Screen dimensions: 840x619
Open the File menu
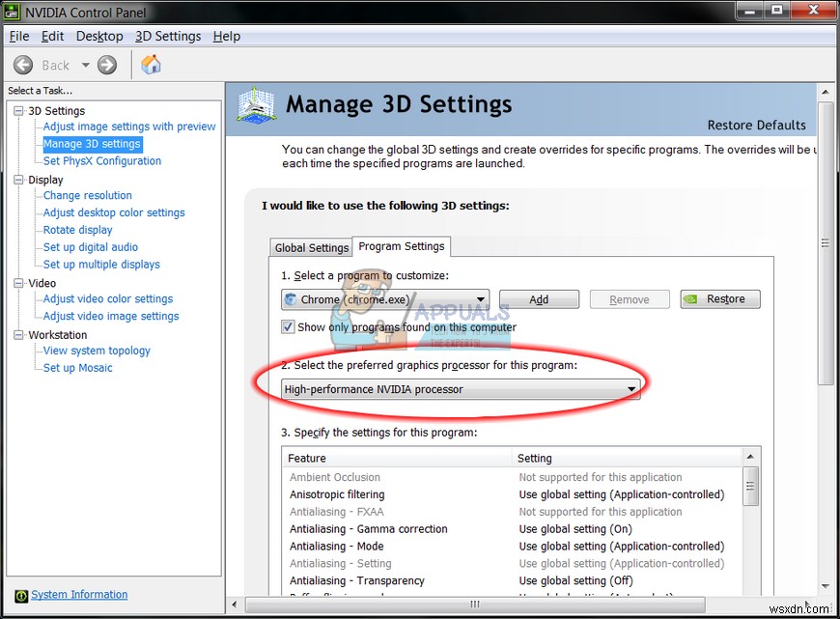(19, 37)
